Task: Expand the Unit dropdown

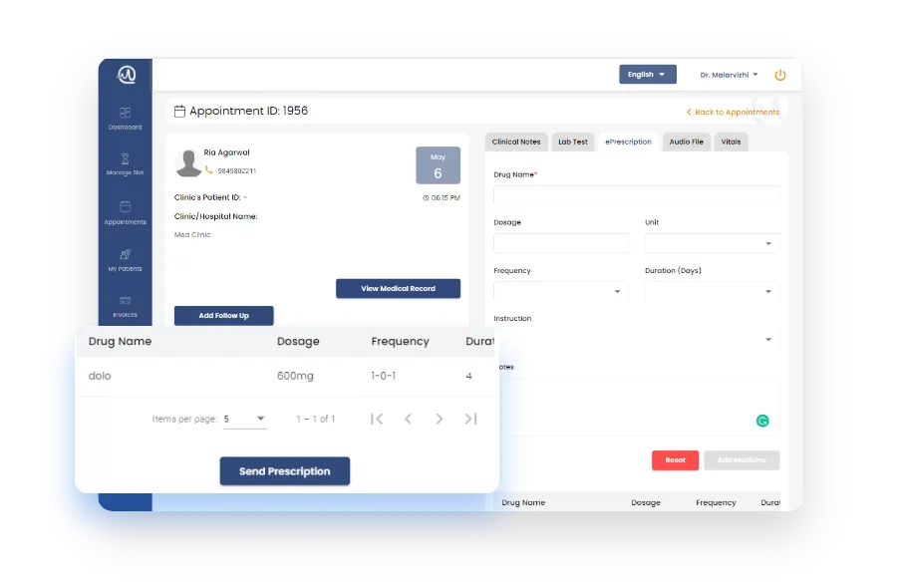Action: coord(712,243)
